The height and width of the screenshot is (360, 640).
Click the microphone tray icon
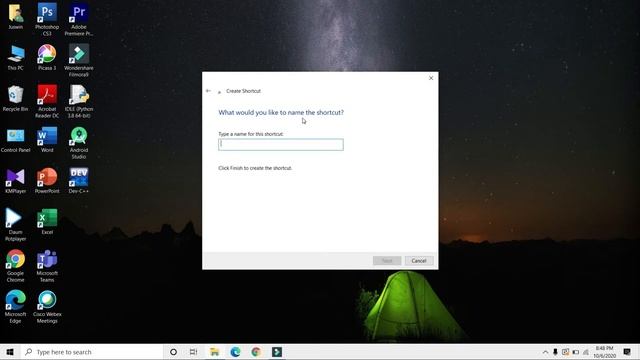[555, 352]
